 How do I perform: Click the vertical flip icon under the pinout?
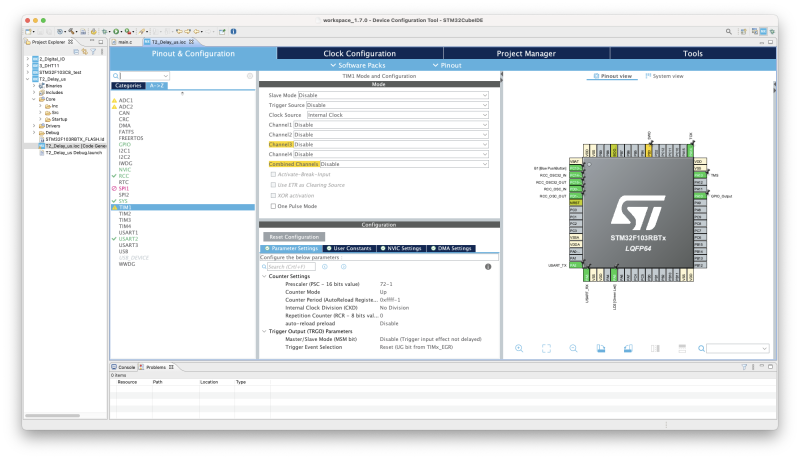(x=682, y=348)
